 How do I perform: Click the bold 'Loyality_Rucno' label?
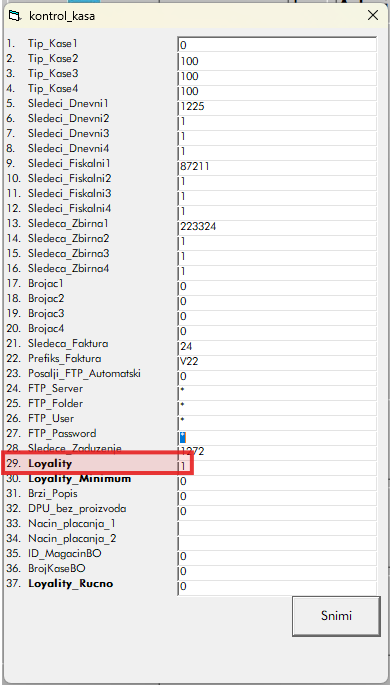pyautogui.click(x=70, y=584)
